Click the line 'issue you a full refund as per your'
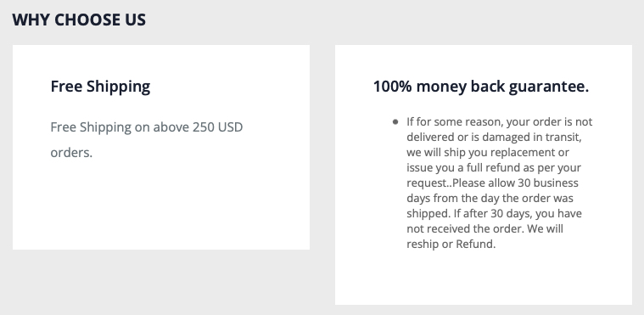 tap(494, 168)
